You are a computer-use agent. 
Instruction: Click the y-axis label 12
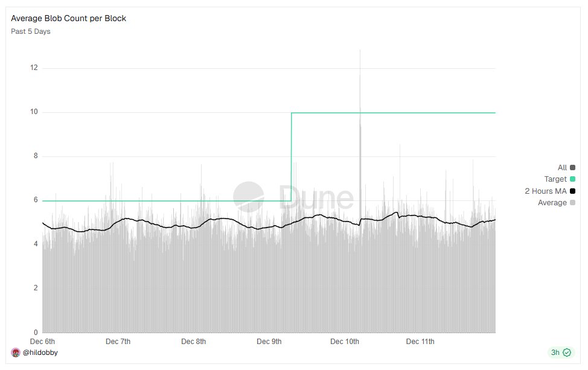34,68
